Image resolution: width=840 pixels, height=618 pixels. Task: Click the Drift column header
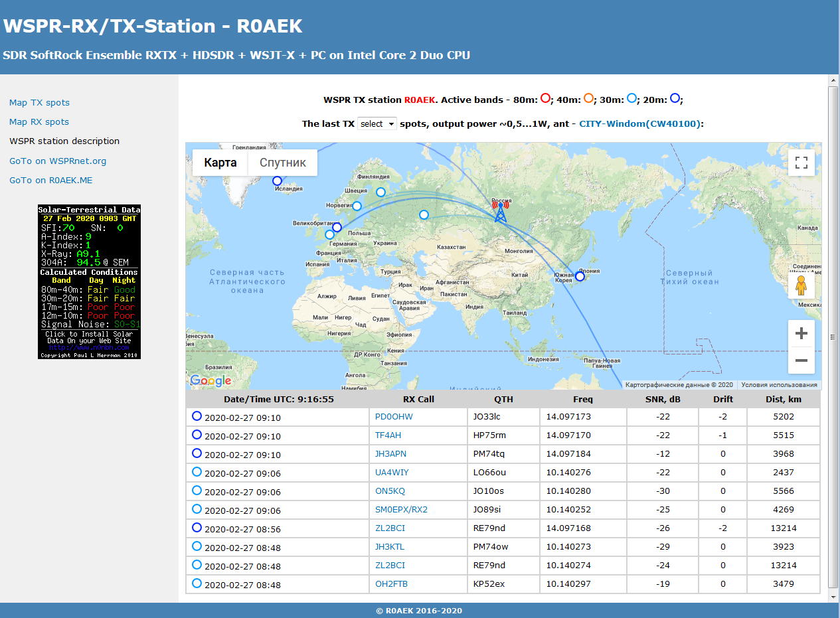tap(723, 399)
